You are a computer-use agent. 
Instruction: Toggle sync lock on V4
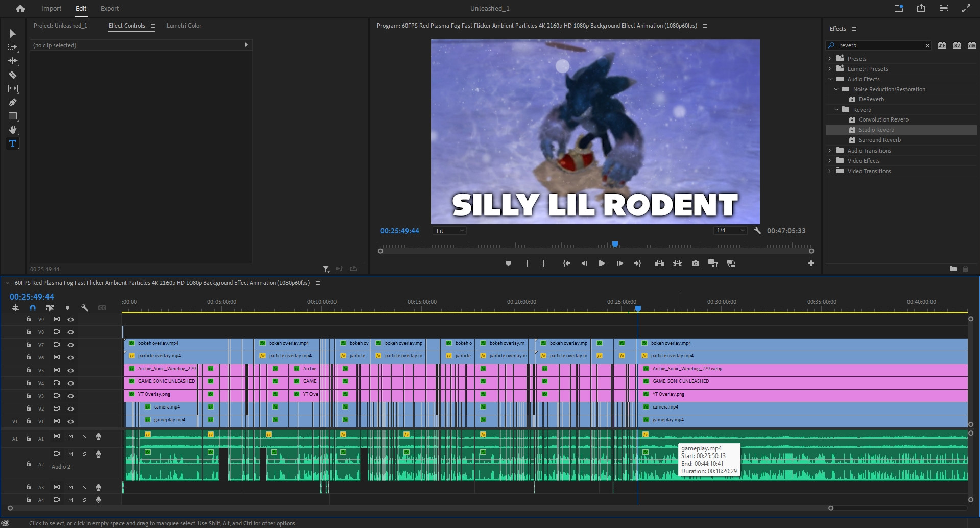point(57,383)
